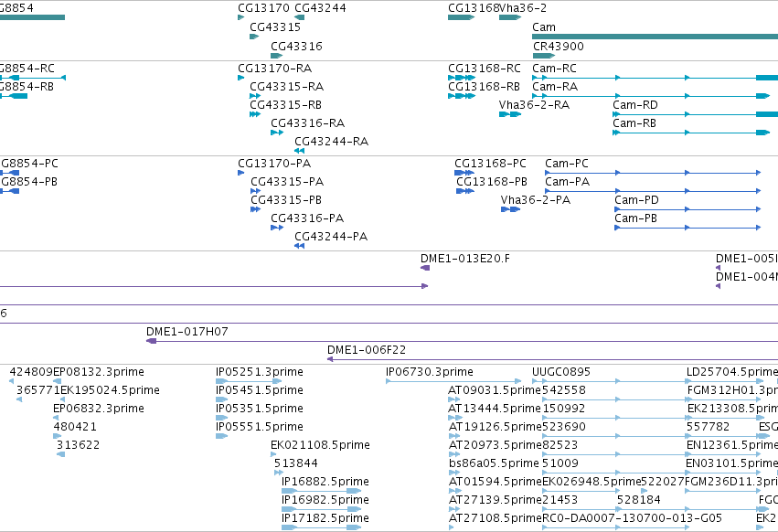The height and width of the screenshot is (532, 778).
Task: Click the CG43316 gene feature
Action: click(x=276, y=56)
